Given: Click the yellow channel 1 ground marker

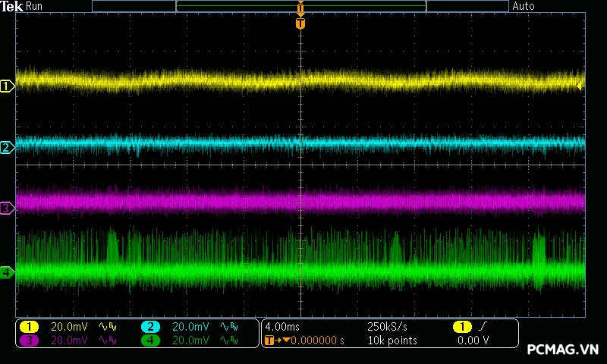Looking at the screenshot, I should [x=7, y=86].
